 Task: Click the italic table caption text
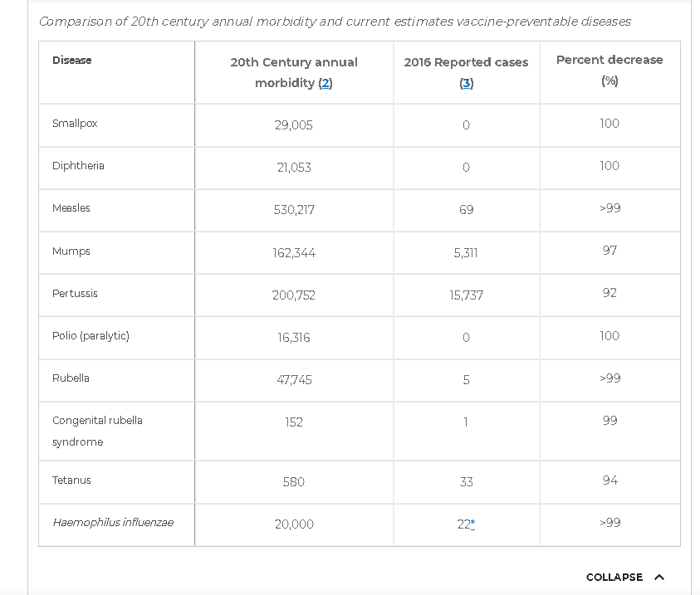click(335, 22)
